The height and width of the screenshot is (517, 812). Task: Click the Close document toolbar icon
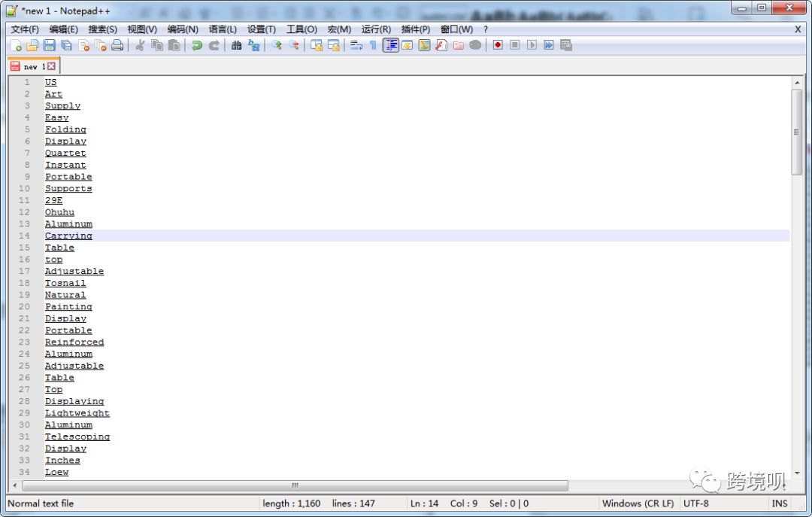pyautogui.click(x=84, y=46)
